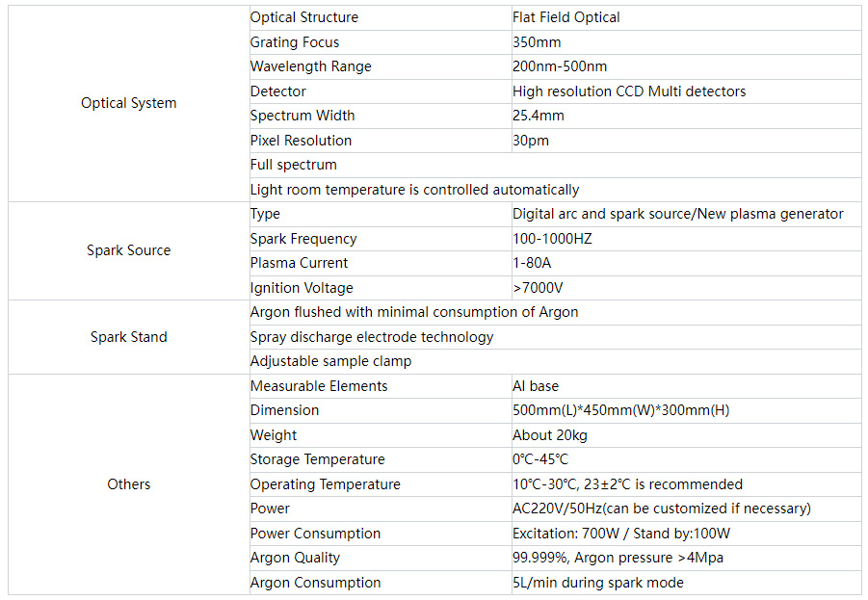The width and height of the screenshot is (868, 600).
Task: Select 200nm-500nm value text
Action: pyautogui.click(x=560, y=67)
